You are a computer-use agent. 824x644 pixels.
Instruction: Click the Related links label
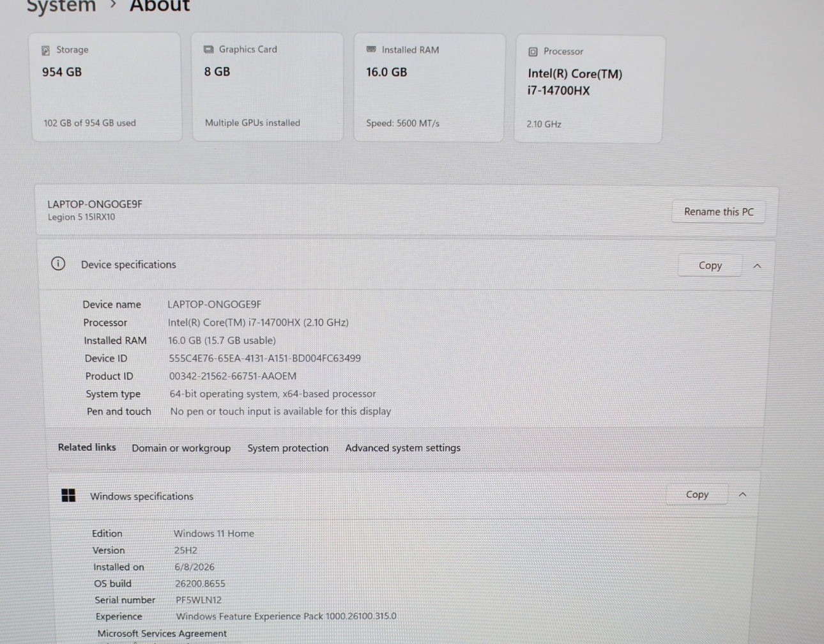tap(87, 447)
